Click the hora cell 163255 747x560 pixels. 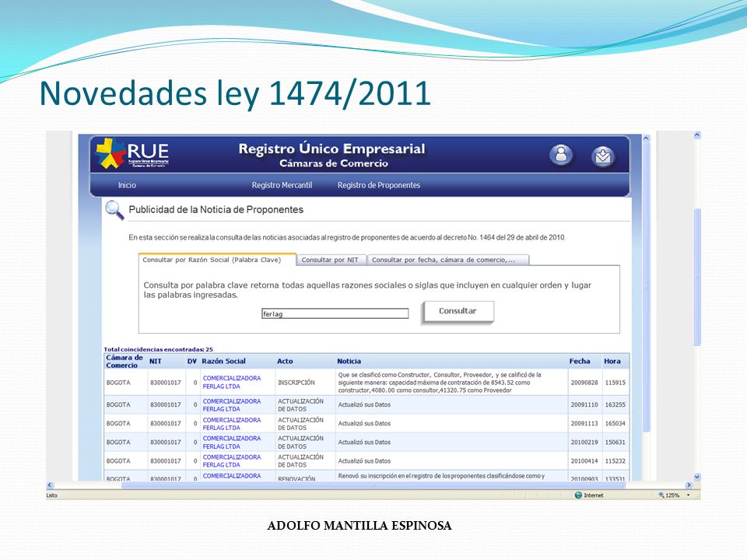615,404
